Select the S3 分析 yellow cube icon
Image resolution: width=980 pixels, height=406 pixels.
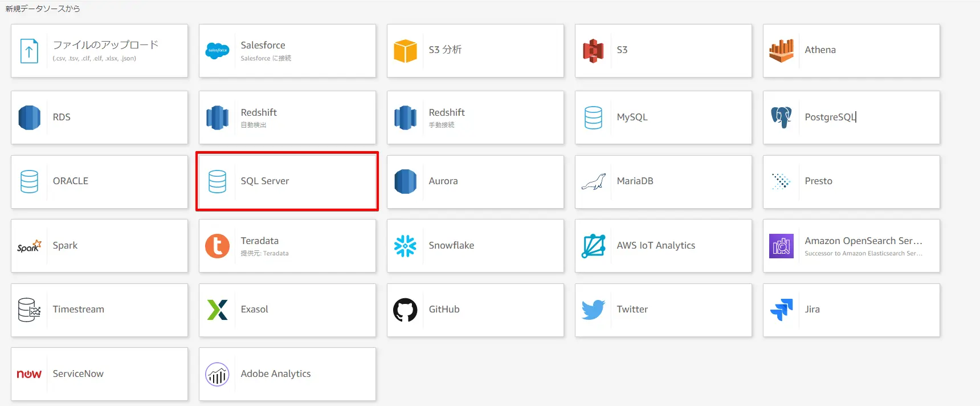(405, 51)
